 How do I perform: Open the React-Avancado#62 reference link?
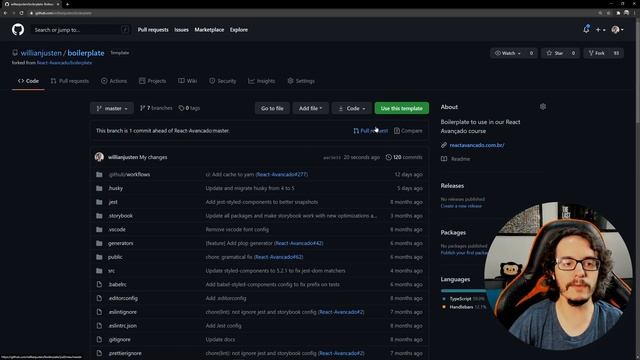(x=278, y=257)
